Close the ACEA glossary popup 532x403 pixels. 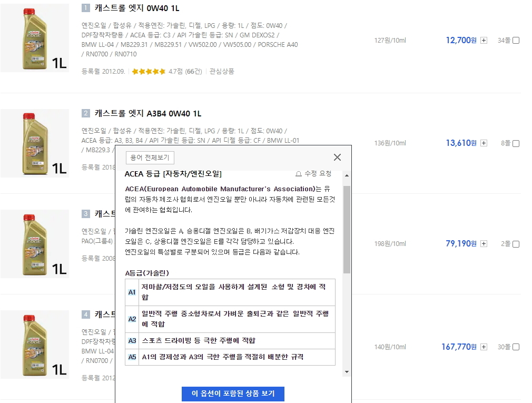[x=337, y=157]
